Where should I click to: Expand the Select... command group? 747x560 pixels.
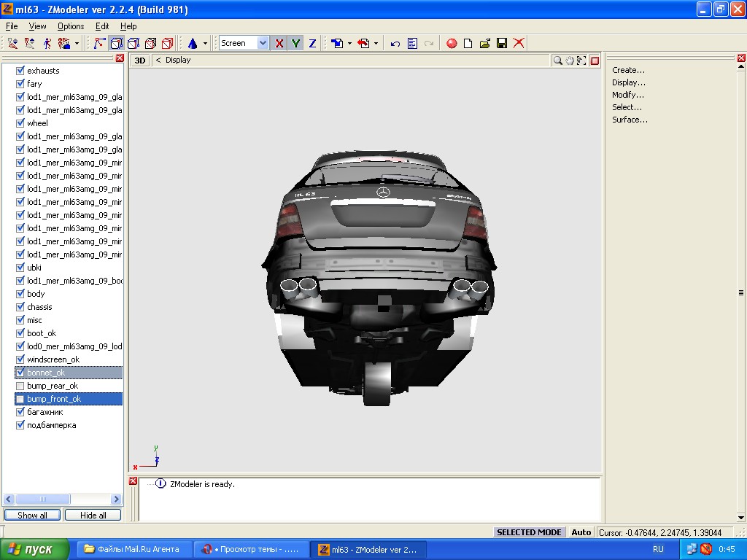[x=627, y=107]
